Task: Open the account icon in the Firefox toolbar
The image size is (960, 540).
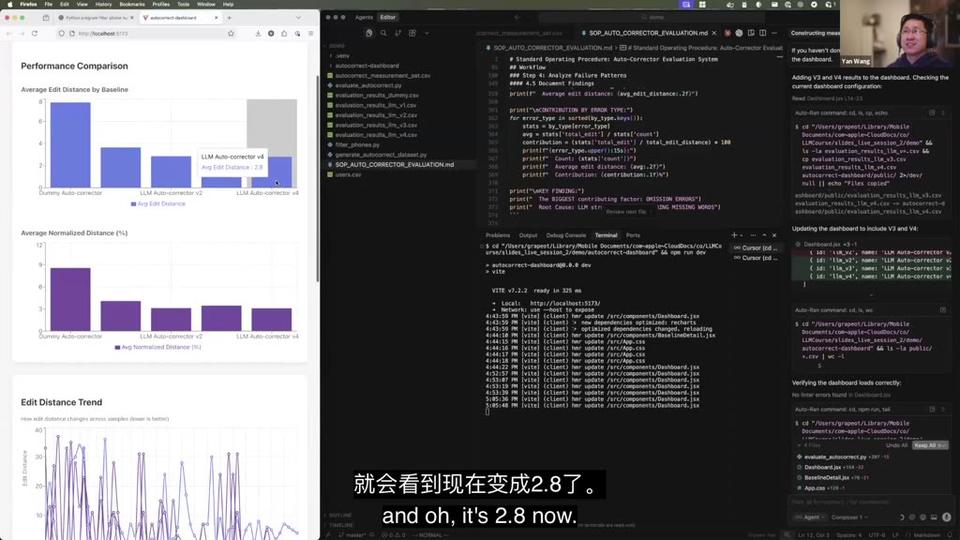Action: [x=271, y=34]
